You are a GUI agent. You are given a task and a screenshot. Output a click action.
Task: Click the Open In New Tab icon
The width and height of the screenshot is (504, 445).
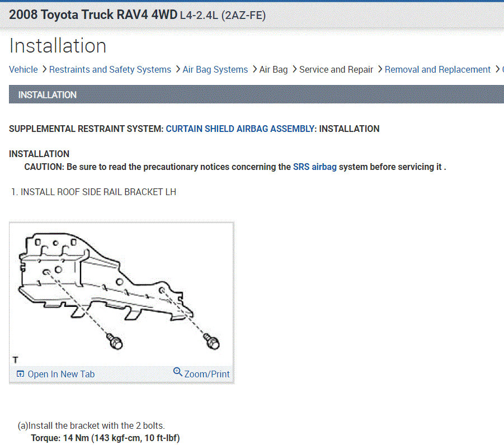point(20,374)
